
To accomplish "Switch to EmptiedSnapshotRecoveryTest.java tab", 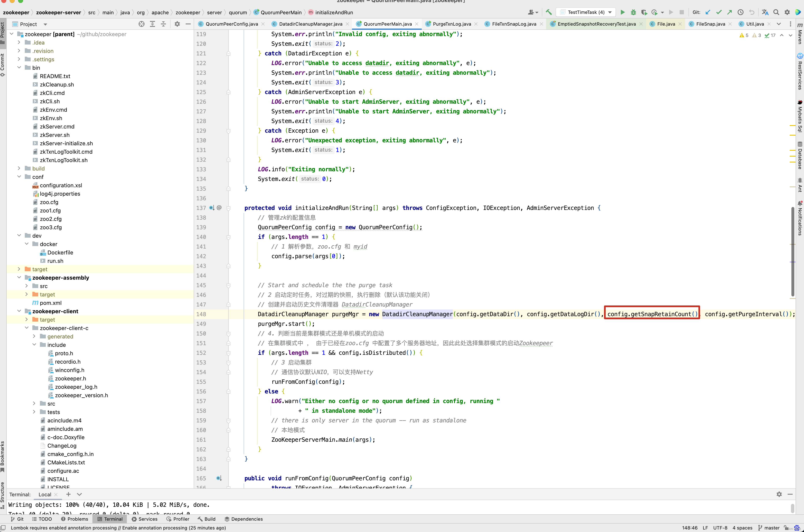I will [596, 24].
